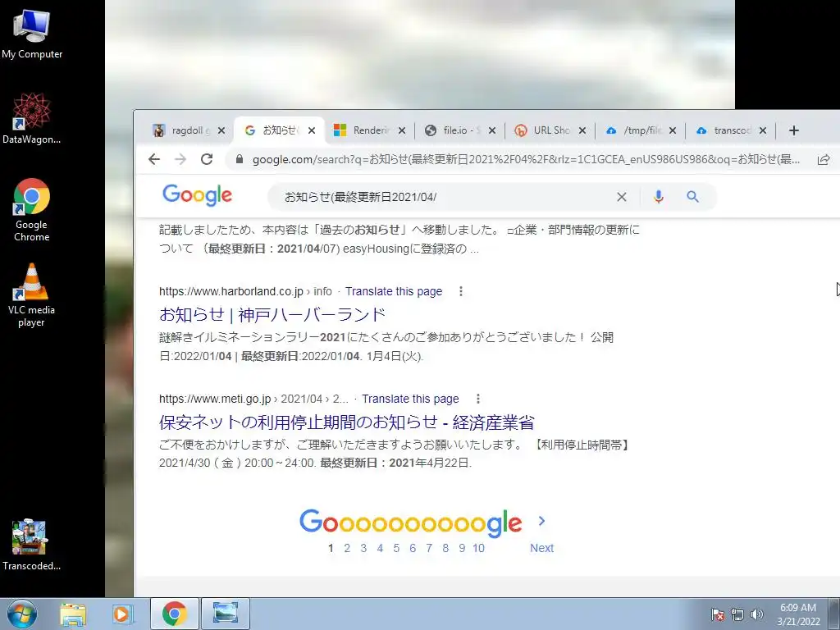Switch to the URL Shortener tab

click(543, 130)
